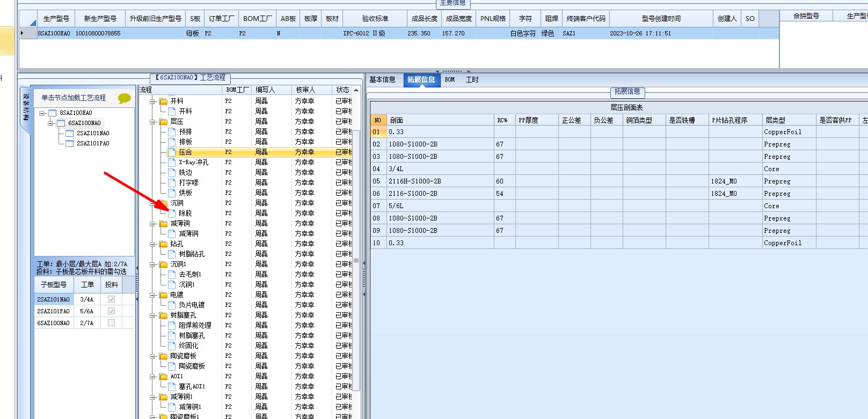Click the yellow speech bubble icon
The image size is (868, 419).
point(124,98)
